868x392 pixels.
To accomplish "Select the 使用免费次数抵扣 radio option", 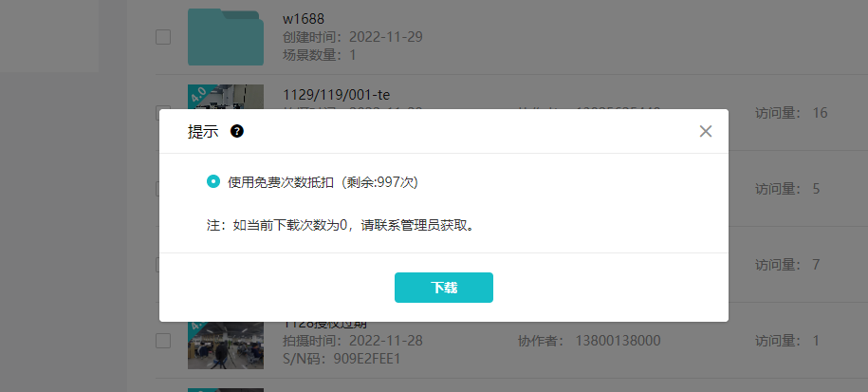I will tap(213, 181).
